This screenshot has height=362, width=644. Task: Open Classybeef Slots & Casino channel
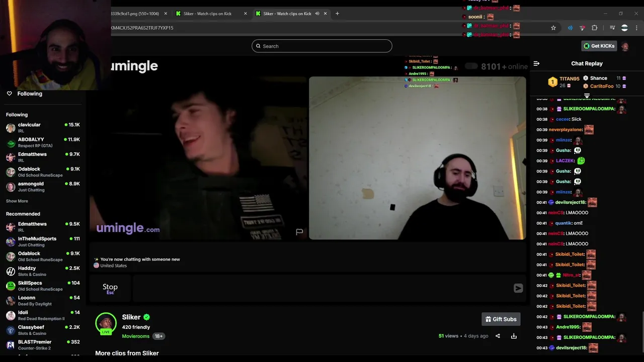click(43, 330)
